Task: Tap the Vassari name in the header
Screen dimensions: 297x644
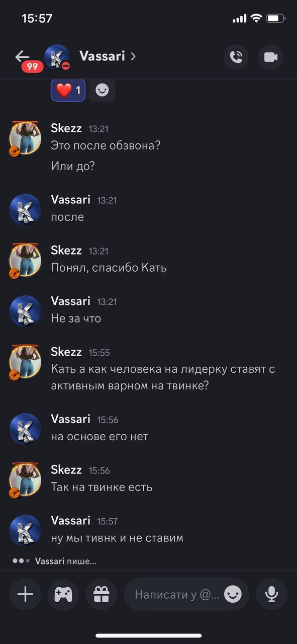Action: pos(102,56)
